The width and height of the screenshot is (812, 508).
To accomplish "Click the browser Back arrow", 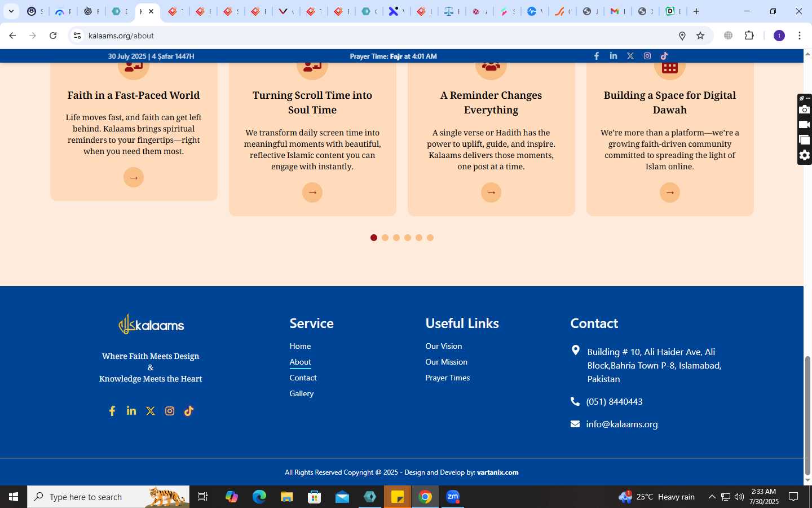I will (12, 36).
